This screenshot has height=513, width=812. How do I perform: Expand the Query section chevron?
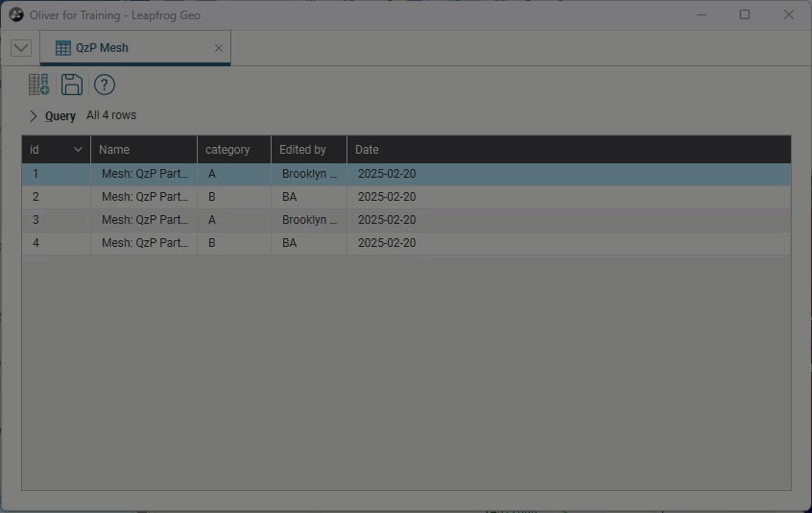(x=34, y=115)
